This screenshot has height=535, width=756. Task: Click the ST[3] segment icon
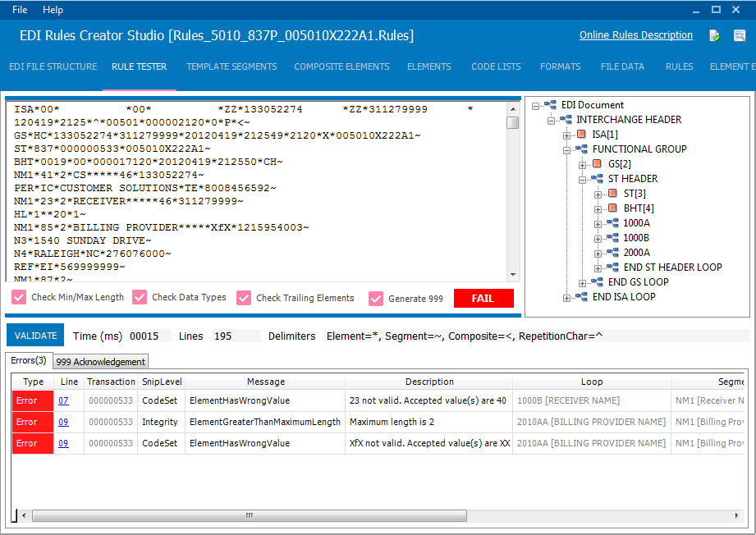click(x=612, y=194)
